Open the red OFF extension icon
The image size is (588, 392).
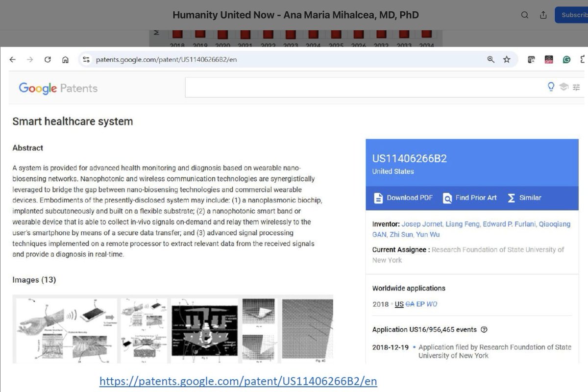(x=549, y=60)
